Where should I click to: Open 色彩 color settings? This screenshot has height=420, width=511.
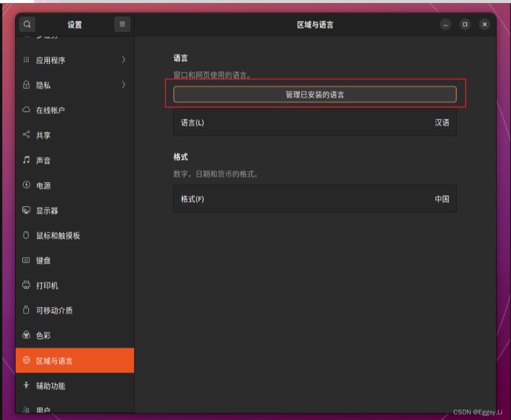coord(43,336)
